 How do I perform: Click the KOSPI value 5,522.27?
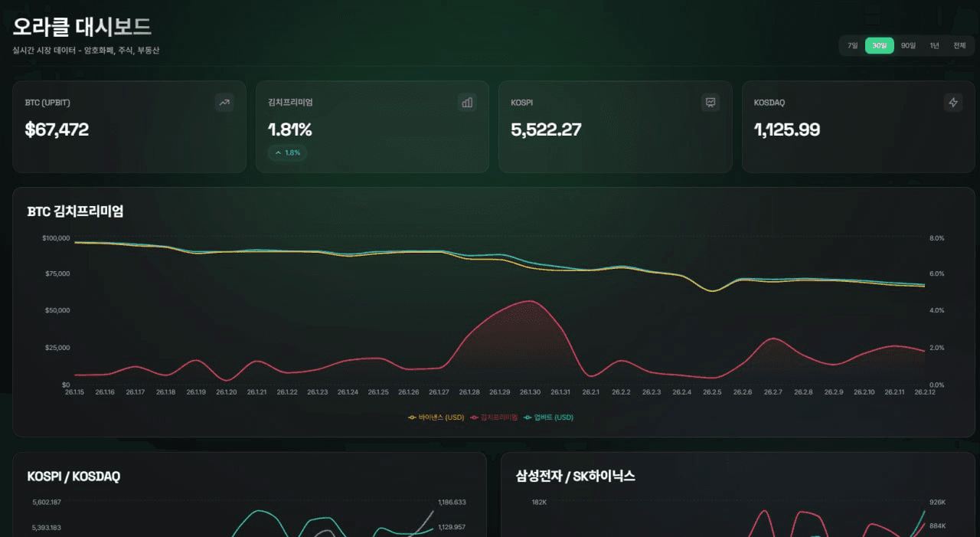(546, 129)
